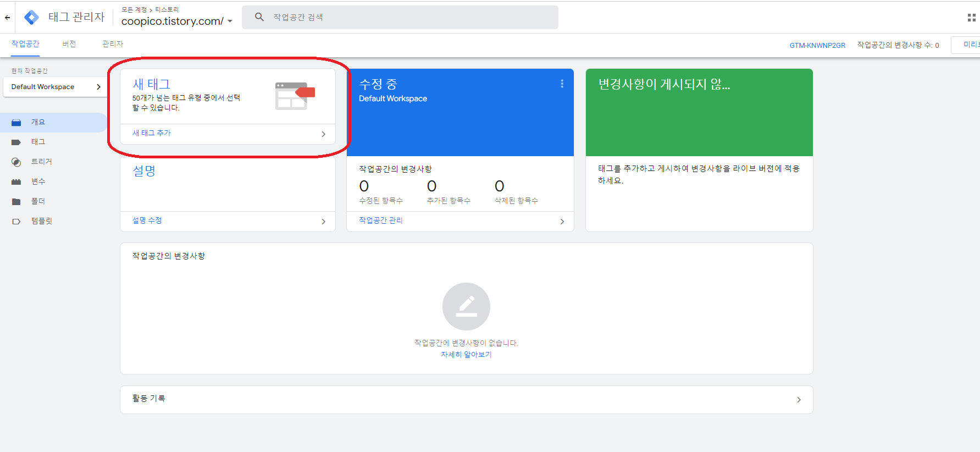The height and width of the screenshot is (452, 980).
Task: Click the 설명 card heading
Action: click(144, 171)
